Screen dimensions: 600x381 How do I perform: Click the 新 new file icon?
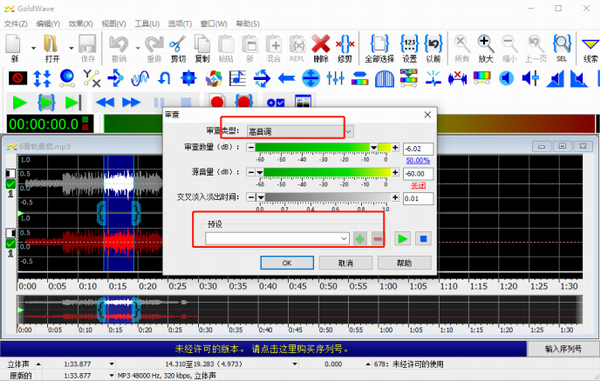pyautogui.click(x=13, y=48)
